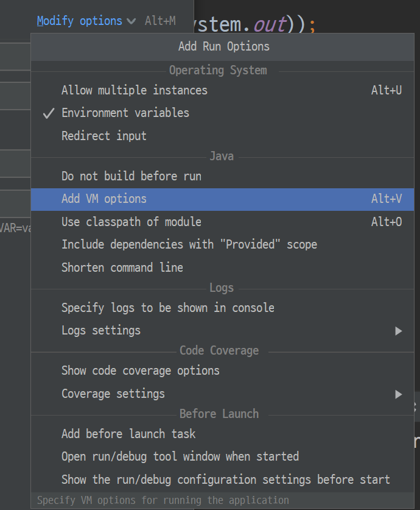This screenshot has height=510, width=420.
Task: Click the checkmark beside Environment variables
Action: 48,113
